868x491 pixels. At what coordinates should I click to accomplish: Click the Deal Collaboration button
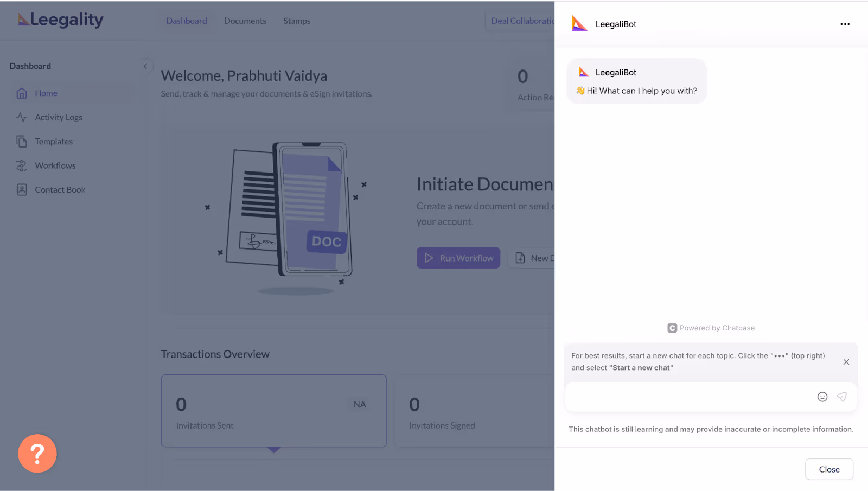520,21
